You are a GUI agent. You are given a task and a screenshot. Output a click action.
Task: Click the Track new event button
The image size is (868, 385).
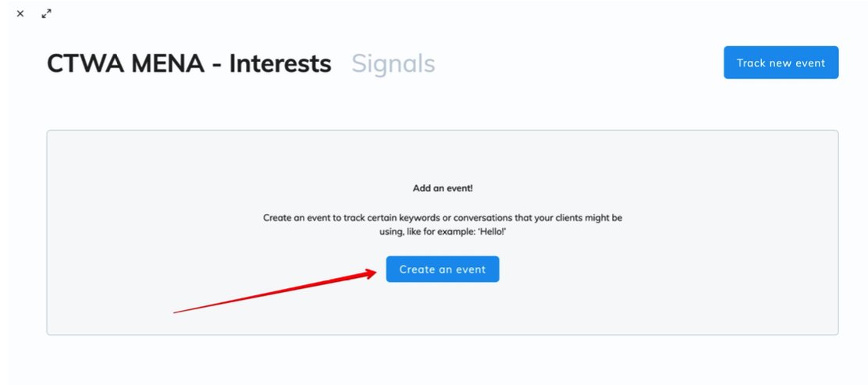click(781, 62)
